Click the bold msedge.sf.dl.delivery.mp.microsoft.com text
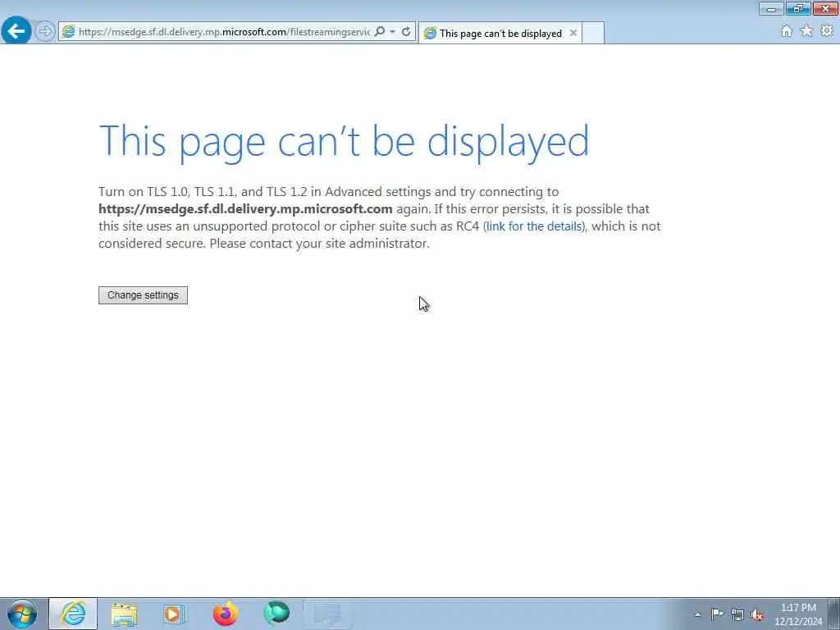The width and height of the screenshot is (840, 630). click(245, 209)
